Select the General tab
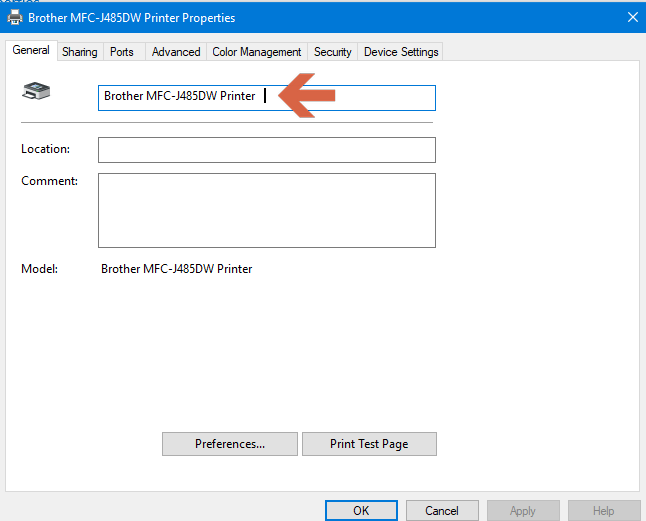Screen dimensions: 646x521 pyautogui.click(x=31, y=50)
